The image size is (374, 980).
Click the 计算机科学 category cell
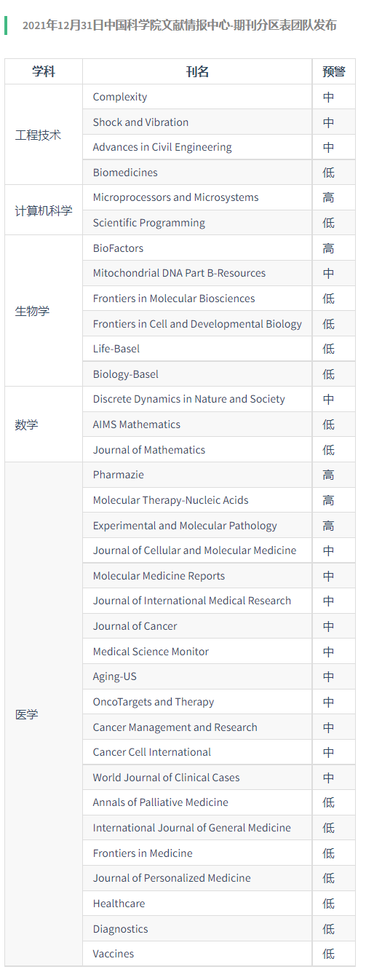(x=44, y=210)
